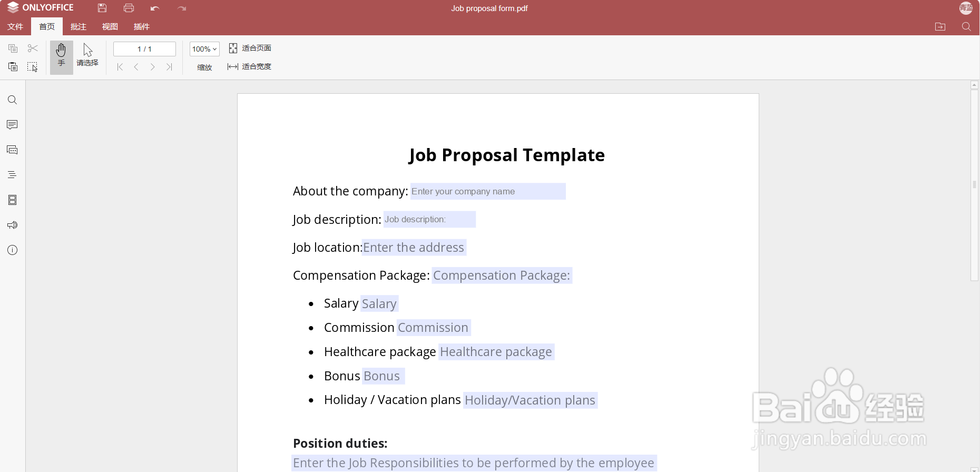Switch to the 批注 (Comment) tab
The image size is (980, 472).
pyautogui.click(x=79, y=26)
